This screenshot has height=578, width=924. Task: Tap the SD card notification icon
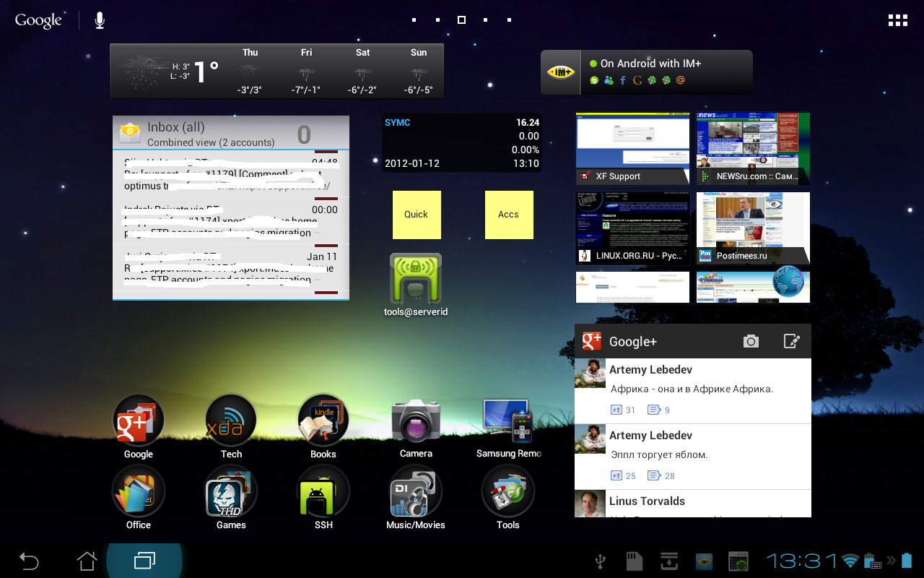[634, 561]
